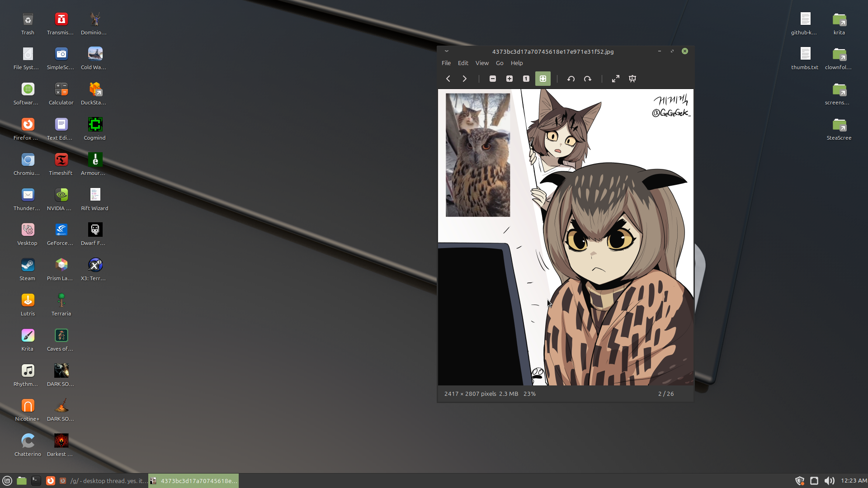Open the Help menu
This screenshot has width=868, height=488.
[x=517, y=63]
